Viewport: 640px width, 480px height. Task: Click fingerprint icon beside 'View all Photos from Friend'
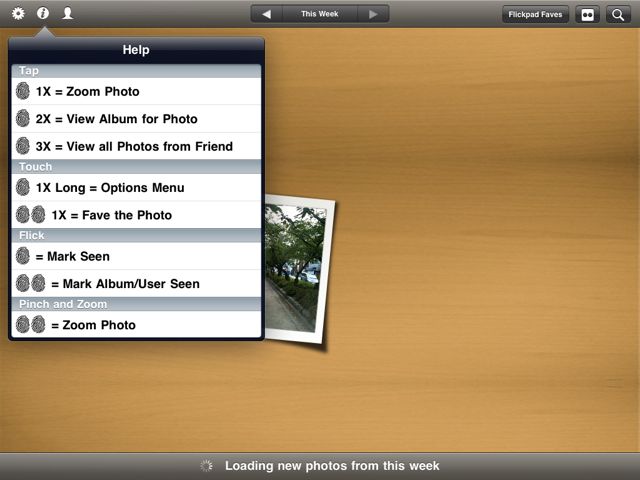pyautogui.click(x=23, y=146)
